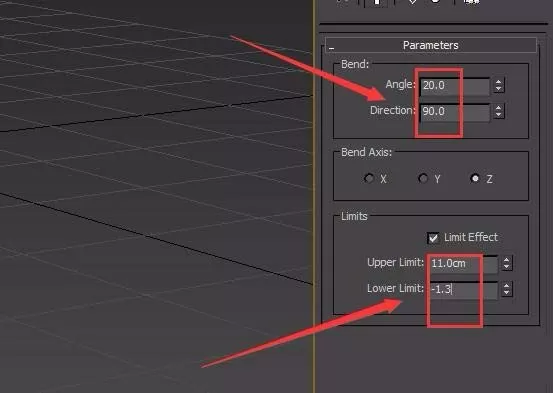Image resolution: width=553 pixels, height=393 pixels.
Task: Decrease Angle with spinner down arrow
Action: [x=498, y=89]
